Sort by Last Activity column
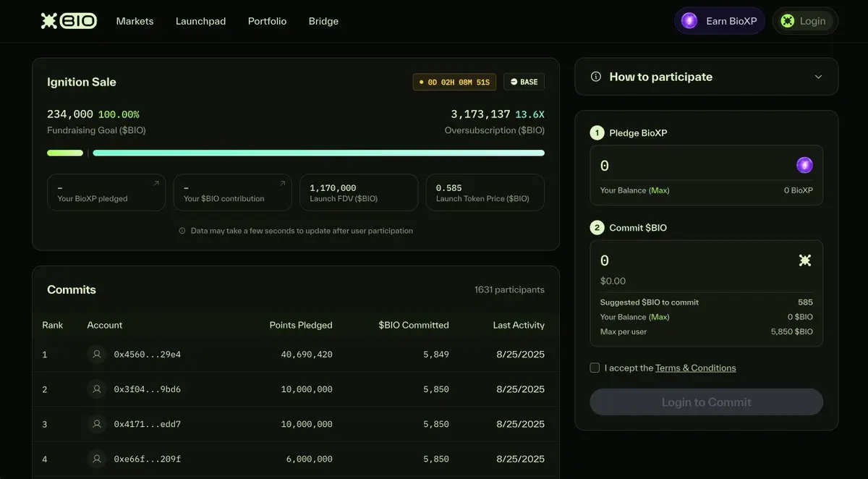Image resolution: width=868 pixels, height=479 pixels. (x=519, y=325)
